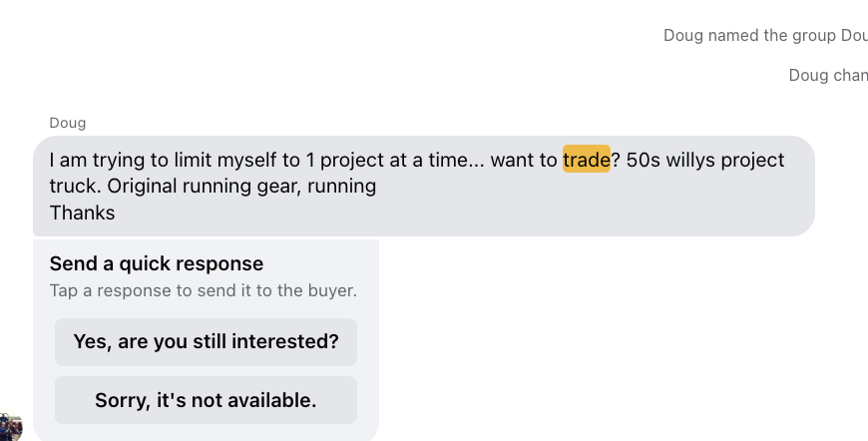Click the sender name "Doug" above message
The height and width of the screenshot is (441, 868).
click(x=68, y=123)
